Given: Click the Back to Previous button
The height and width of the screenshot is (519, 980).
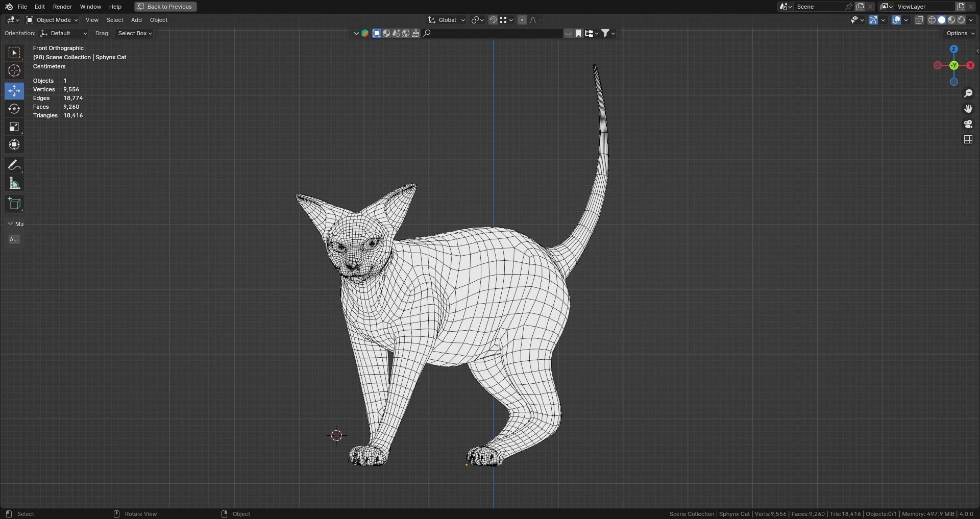Looking at the screenshot, I should tap(165, 7).
